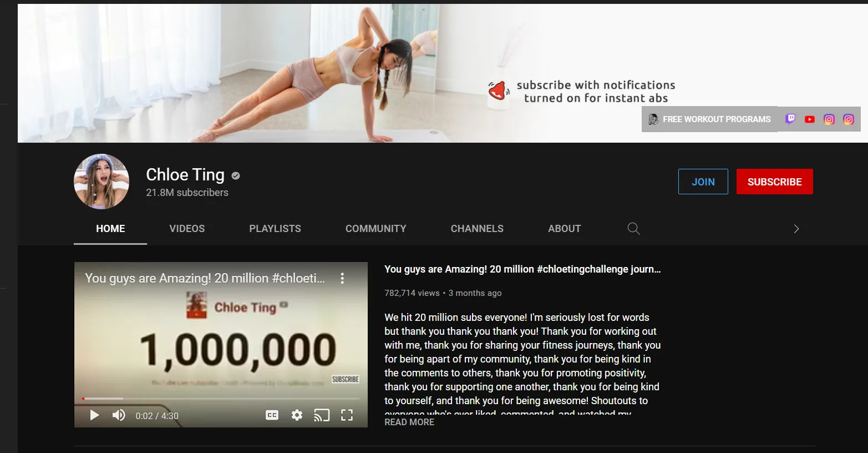Cast video using the Cast icon

click(322, 415)
